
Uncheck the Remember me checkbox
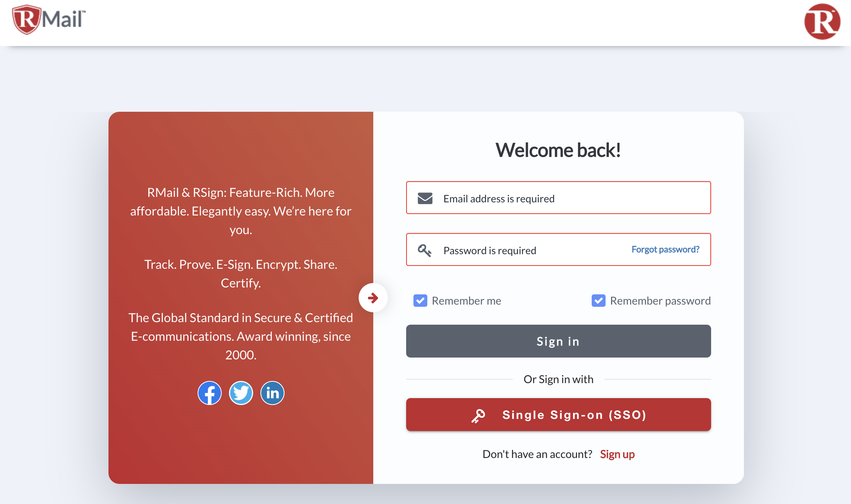click(x=420, y=301)
